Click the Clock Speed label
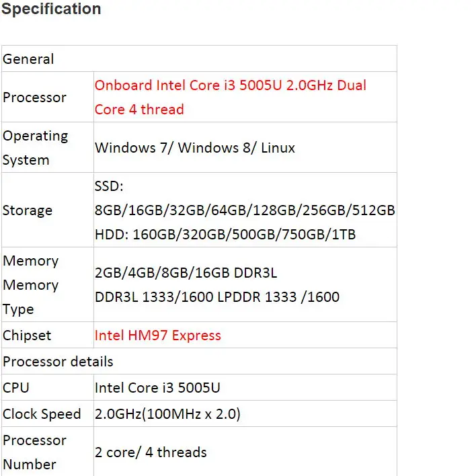 pos(42,414)
